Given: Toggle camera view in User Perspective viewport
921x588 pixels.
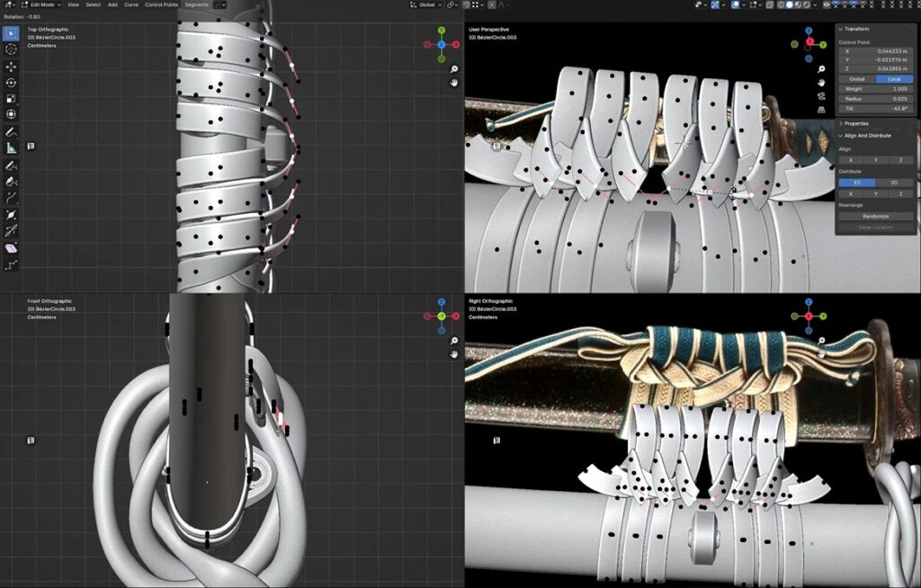Looking at the screenshot, I should [x=821, y=96].
